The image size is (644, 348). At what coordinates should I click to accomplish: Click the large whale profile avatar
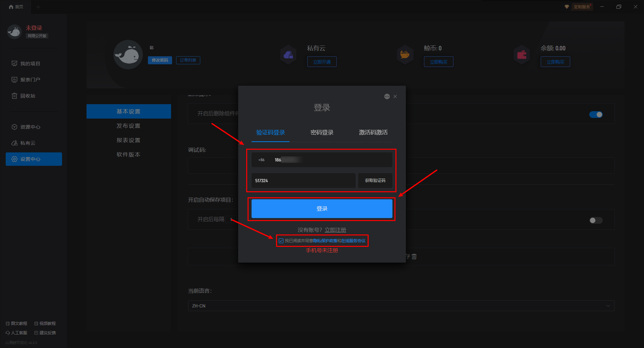click(x=128, y=55)
